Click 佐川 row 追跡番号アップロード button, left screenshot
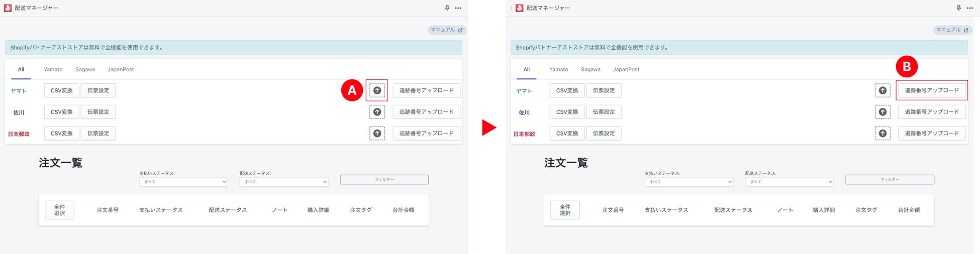 pos(427,112)
